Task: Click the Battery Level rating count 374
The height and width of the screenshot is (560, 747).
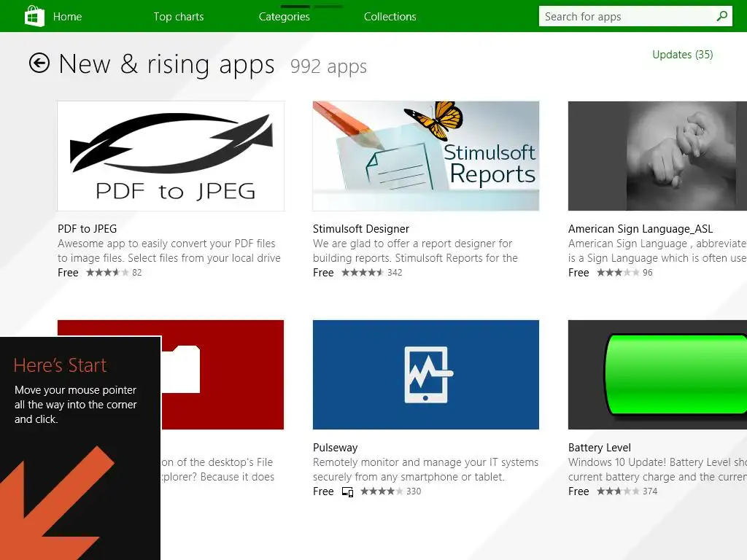Action: (x=650, y=491)
